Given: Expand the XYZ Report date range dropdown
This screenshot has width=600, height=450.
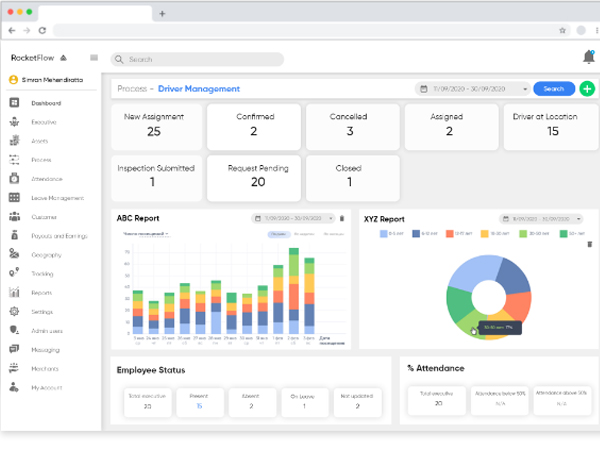Looking at the screenshot, I should coord(579,219).
